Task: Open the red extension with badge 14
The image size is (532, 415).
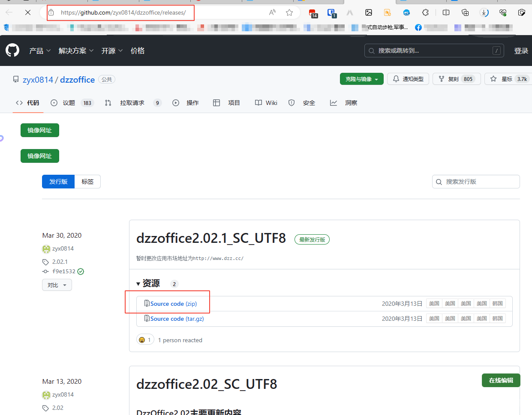Action: [x=313, y=13]
